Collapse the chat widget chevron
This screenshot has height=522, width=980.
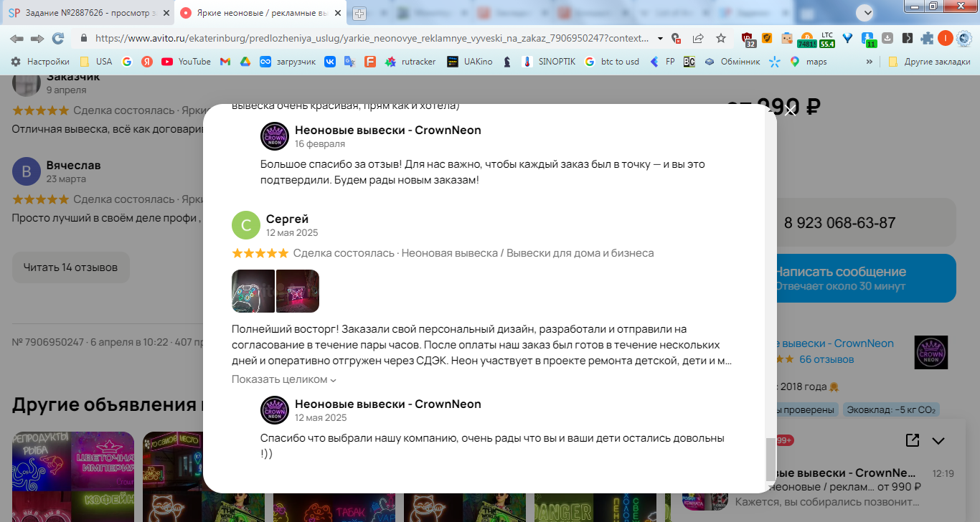(938, 440)
